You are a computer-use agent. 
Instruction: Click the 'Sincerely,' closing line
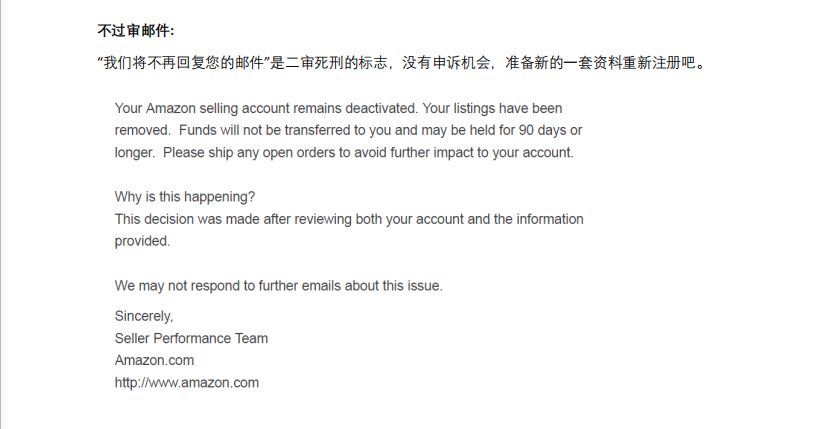point(144,316)
